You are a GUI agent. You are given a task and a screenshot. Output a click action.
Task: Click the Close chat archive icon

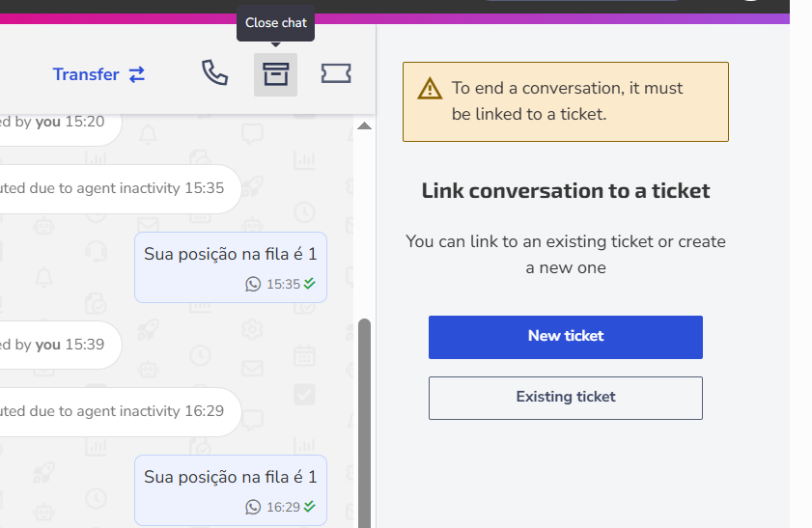click(x=275, y=74)
